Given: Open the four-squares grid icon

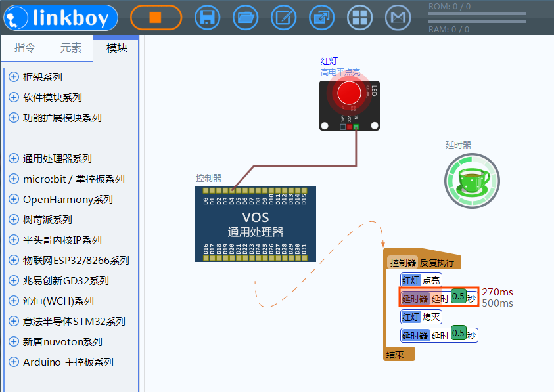Looking at the screenshot, I should point(359,17).
